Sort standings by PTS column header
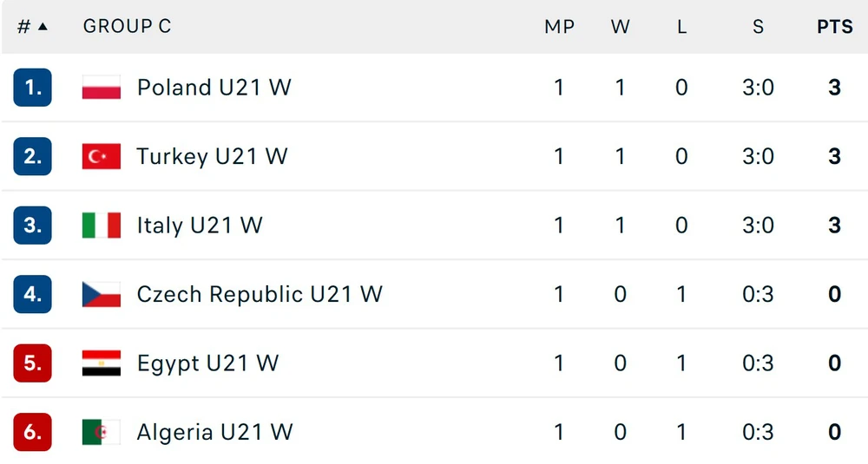 pyautogui.click(x=835, y=27)
